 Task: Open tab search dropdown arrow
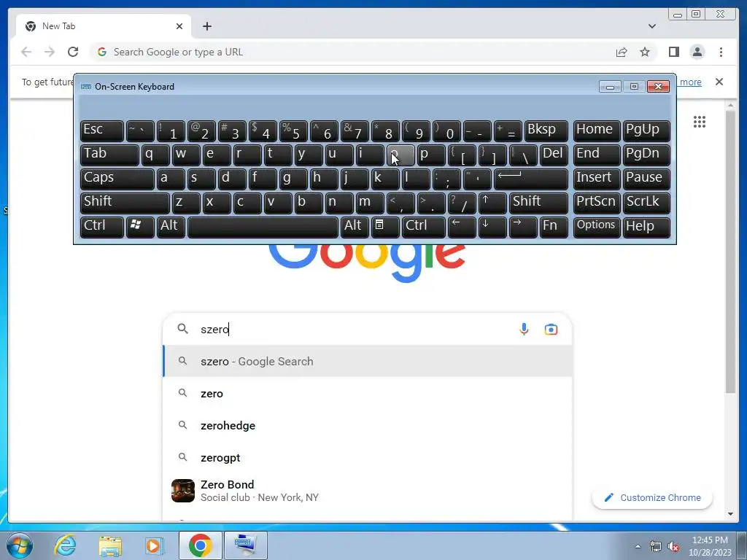(651, 26)
